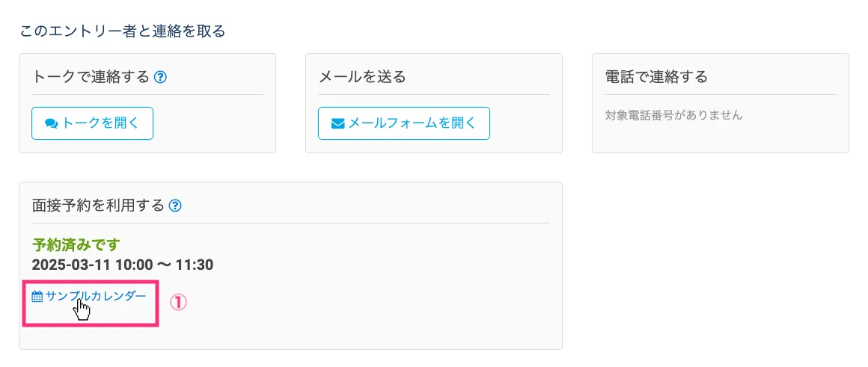
Task: Click the calendar icon before サンプルカレンダー
Action: (37, 297)
